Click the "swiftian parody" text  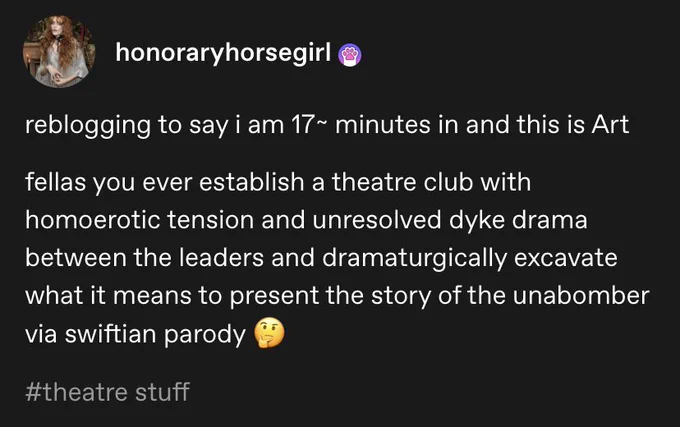coord(155,335)
